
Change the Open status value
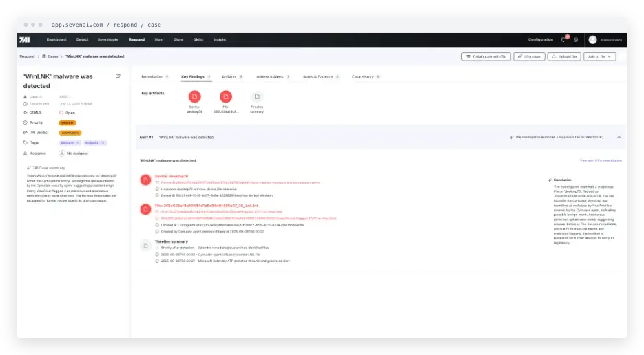(x=67, y=113)
